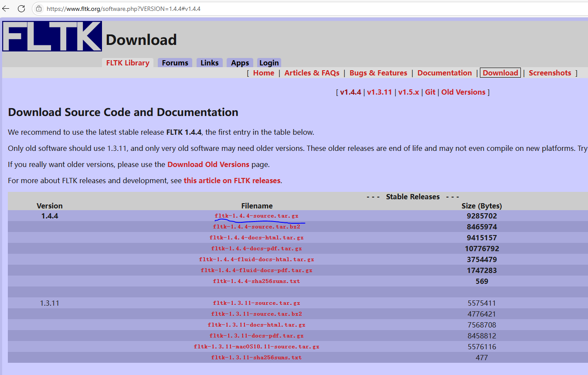Download fltk-1.4.4-fluid-docs-html.tar.gz
Viewport: 588px width, 375px height.
pyautogui.click(x=257, y=259)
